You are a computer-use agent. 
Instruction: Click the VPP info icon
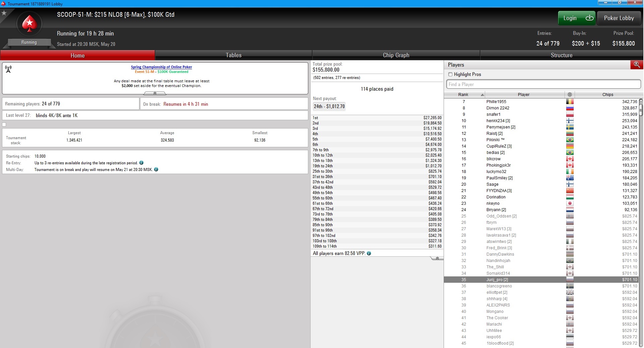(x=369, y=254)
